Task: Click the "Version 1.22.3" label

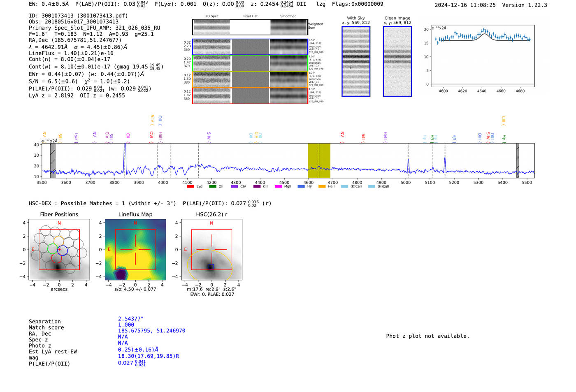Action: point(525,5)
